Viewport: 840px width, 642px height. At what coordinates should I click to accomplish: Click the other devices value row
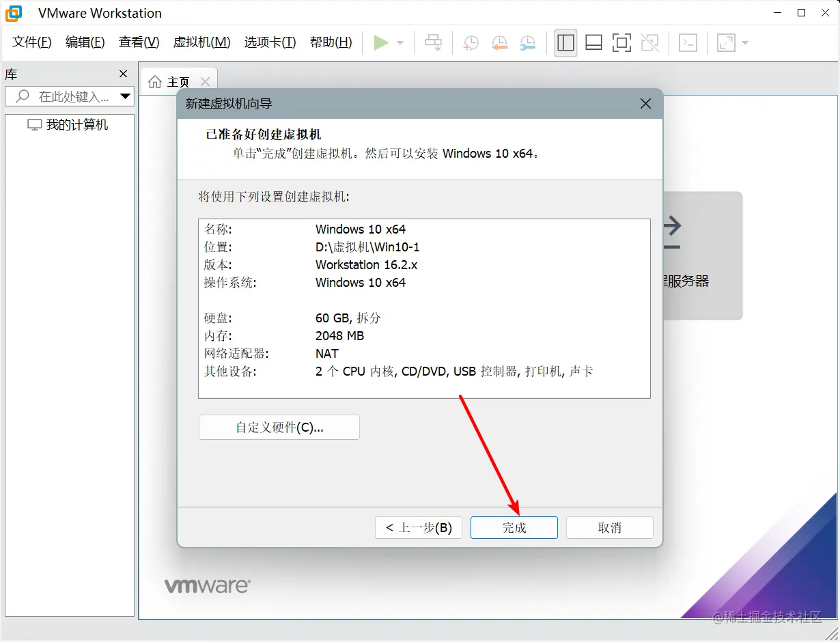tap(454, 372)
